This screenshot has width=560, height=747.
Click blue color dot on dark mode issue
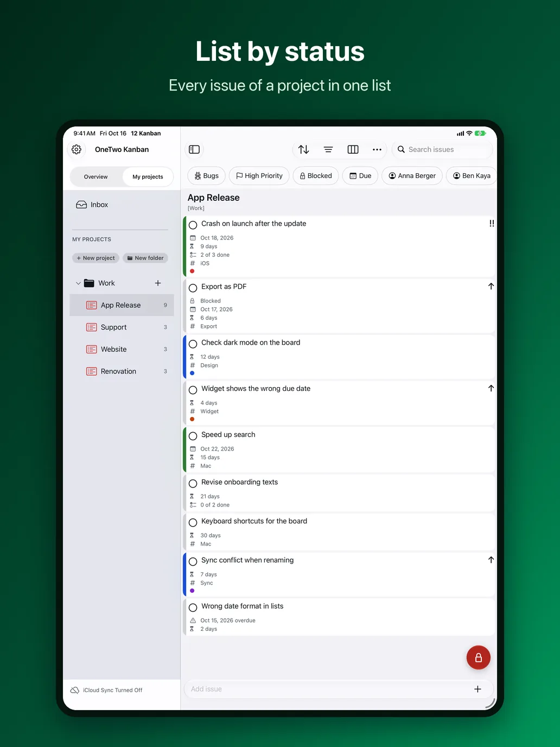[x=192, y=373]
